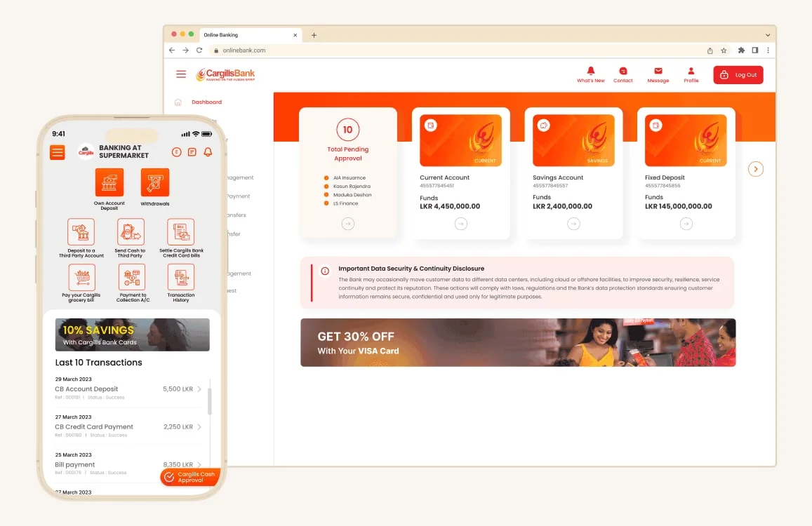Screen dimensions: 812x526
Task: Expand CB Account Deposit transaction chevron
Action: click(x=199, y=389)
